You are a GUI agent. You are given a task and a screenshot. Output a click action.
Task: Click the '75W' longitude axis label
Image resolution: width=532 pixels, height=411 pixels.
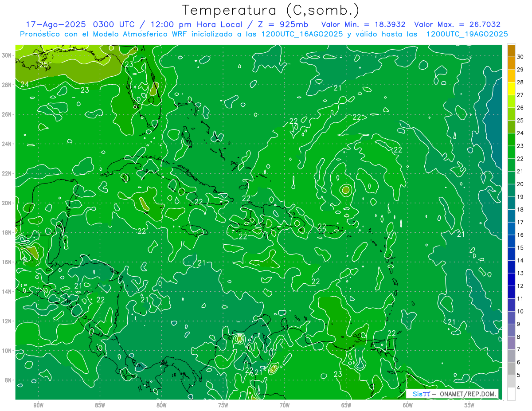pos(223,405)
